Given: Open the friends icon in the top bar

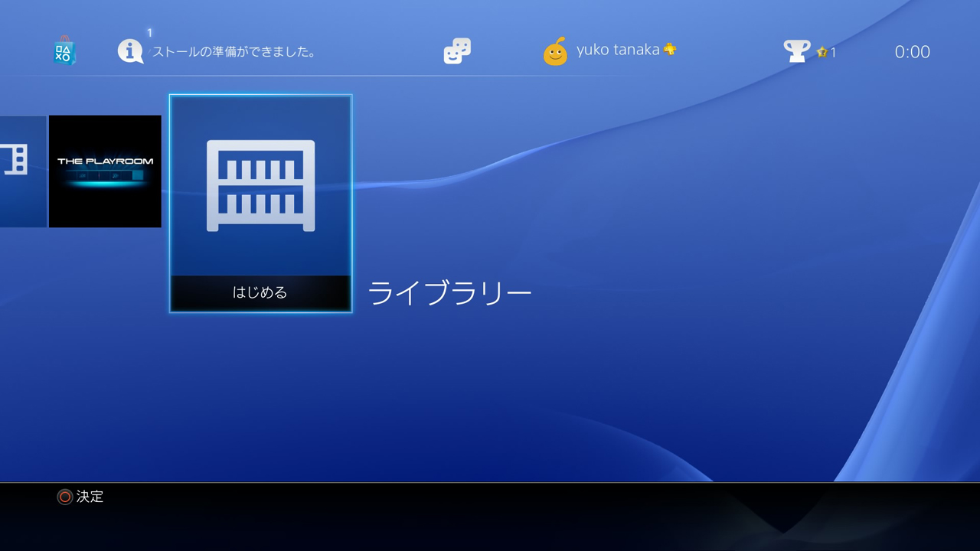Looking at the screenshot, I should (456, 51).
